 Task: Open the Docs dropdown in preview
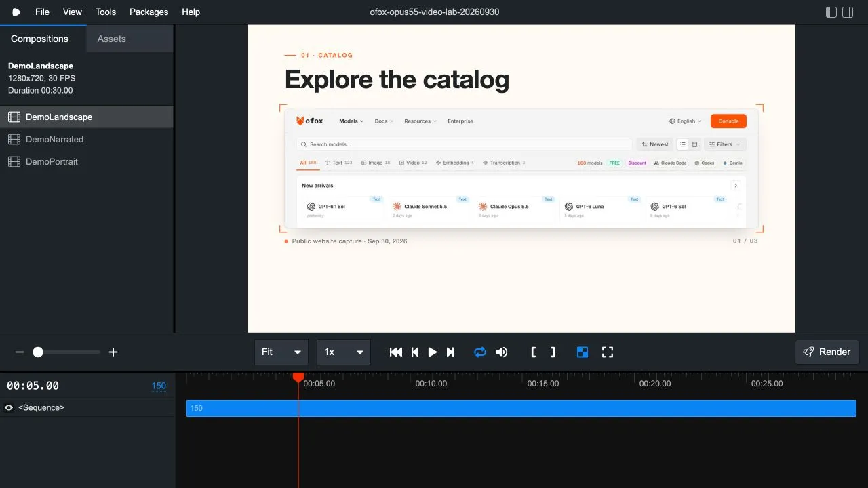[384, 121]
